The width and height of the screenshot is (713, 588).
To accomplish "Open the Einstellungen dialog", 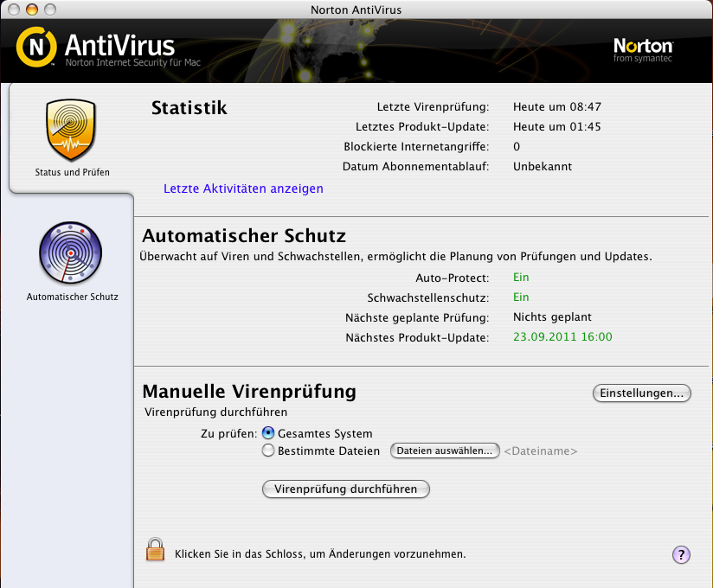I will click(x=641, y=393).
